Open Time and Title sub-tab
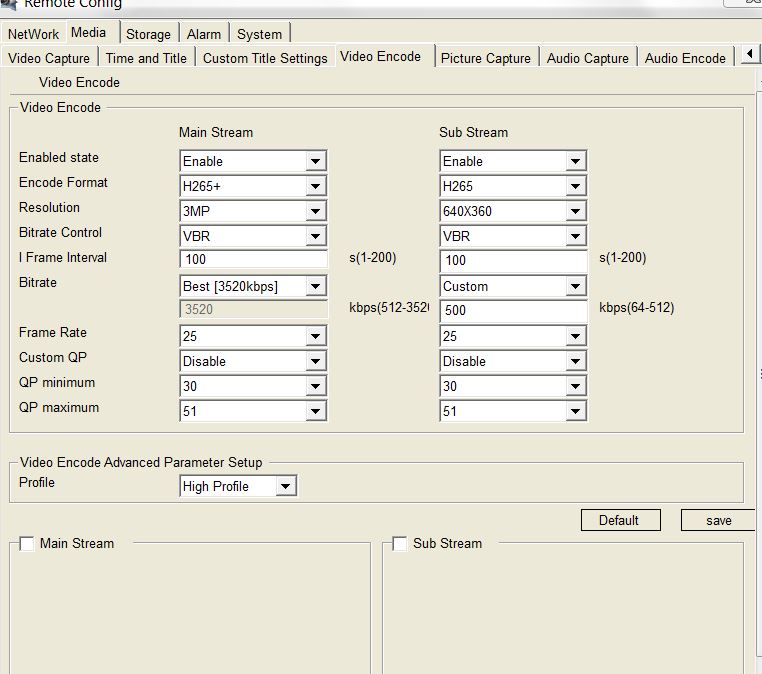 (x=146, y=58)
